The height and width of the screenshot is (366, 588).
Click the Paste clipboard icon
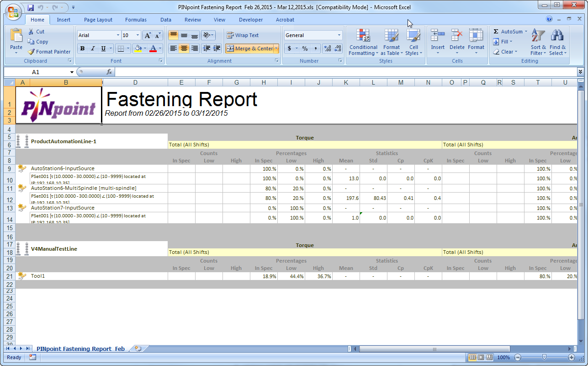(16, 35)
